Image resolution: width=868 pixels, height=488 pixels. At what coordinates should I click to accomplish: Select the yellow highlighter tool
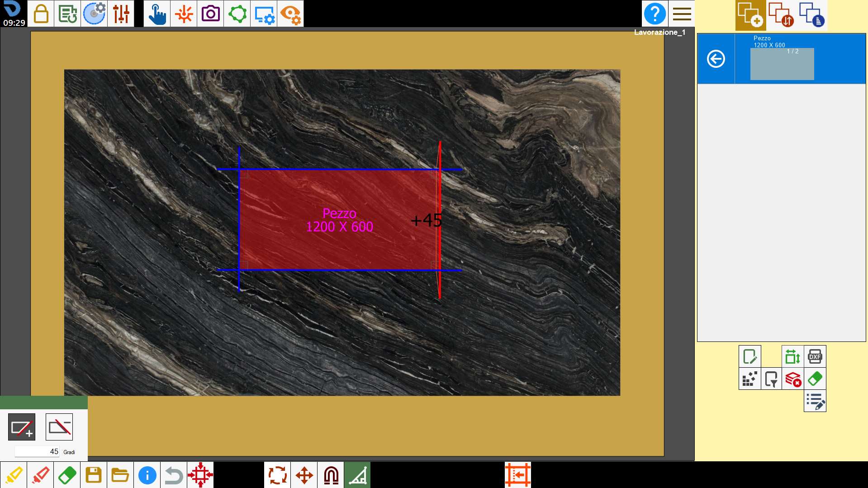click(14, 475)
